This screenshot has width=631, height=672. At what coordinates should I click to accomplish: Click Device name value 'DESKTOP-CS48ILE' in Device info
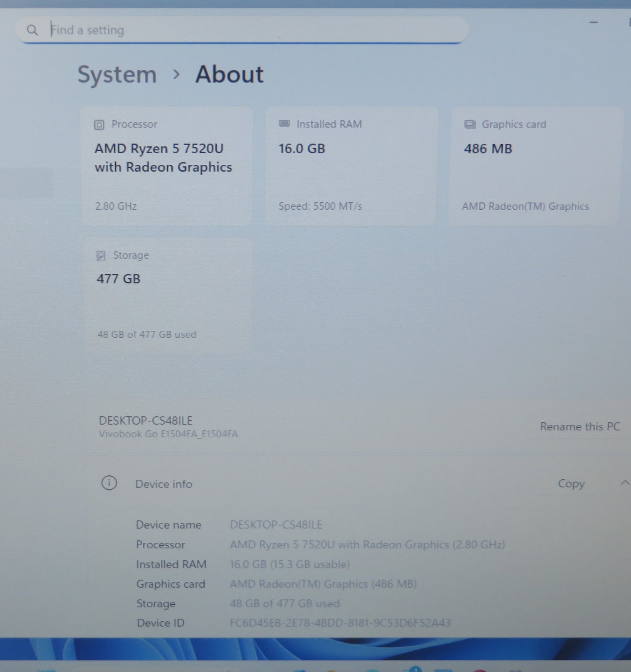coord(276,525)
